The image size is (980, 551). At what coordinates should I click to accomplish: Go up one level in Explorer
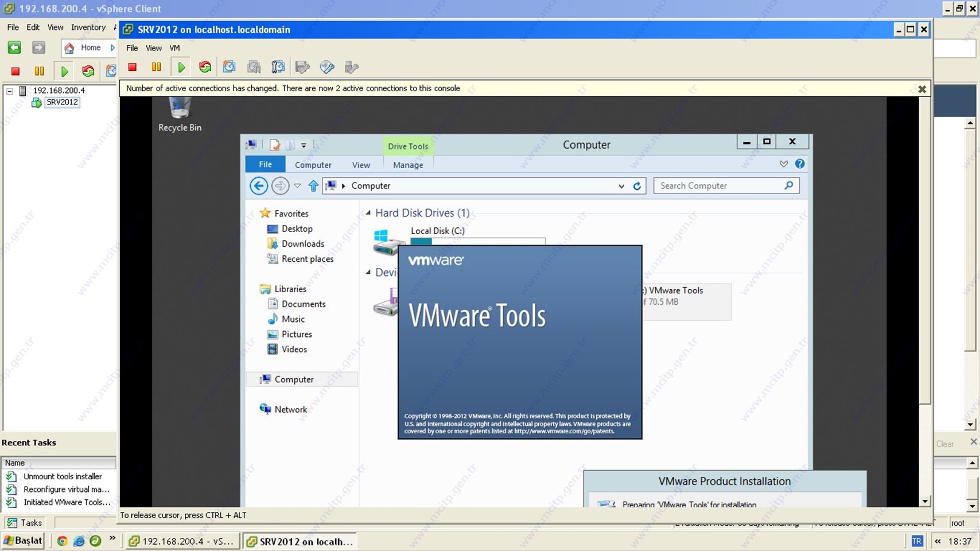point(313,186)
